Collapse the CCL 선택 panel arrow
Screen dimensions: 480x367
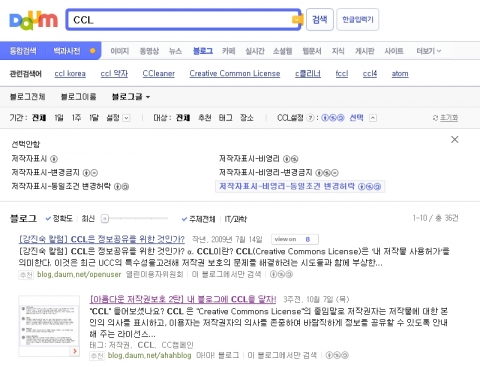pyautogui.click(x=373, y=118)
